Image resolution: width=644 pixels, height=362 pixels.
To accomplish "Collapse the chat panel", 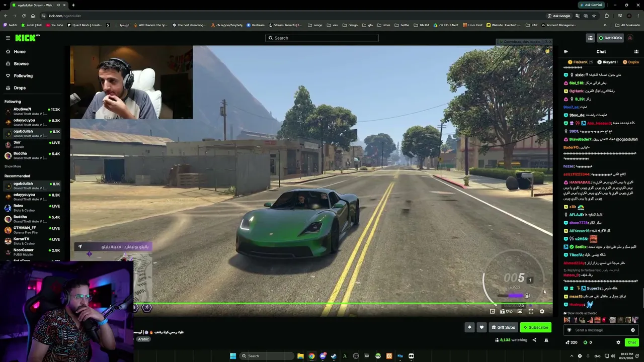I will coord(566,51).
